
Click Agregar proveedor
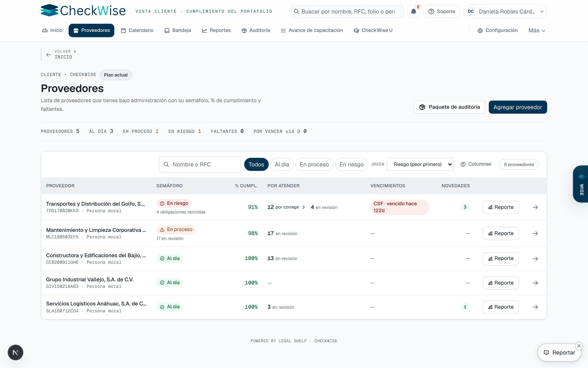pyautogui.click(x=518, y=107)
